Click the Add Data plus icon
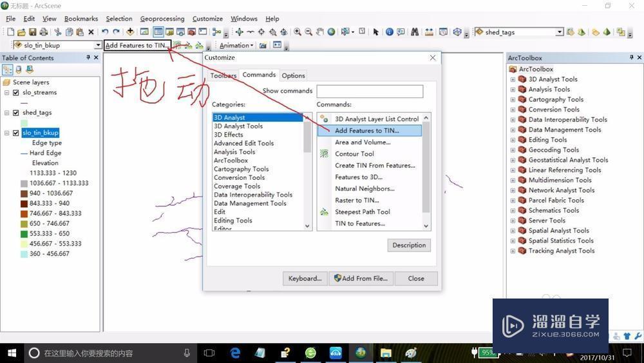Image resolution: width=644 pixels, height=363 pixels. point(130,32)
